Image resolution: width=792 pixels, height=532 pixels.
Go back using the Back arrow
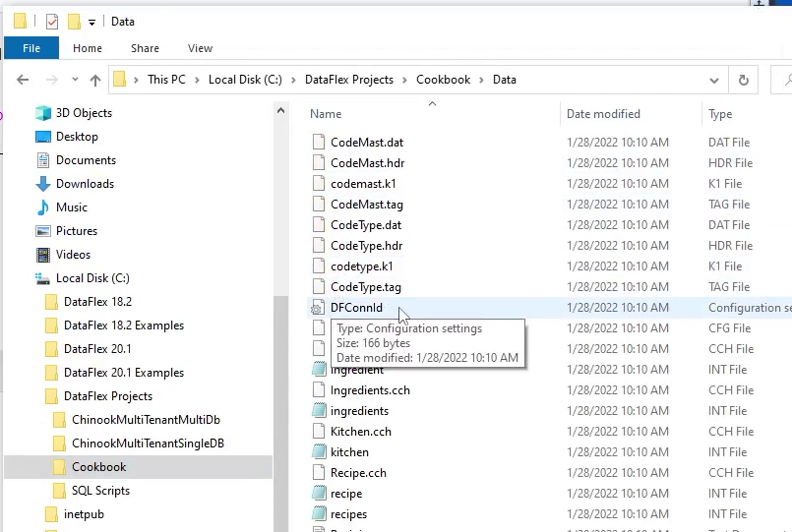click(x=23, y=80)
